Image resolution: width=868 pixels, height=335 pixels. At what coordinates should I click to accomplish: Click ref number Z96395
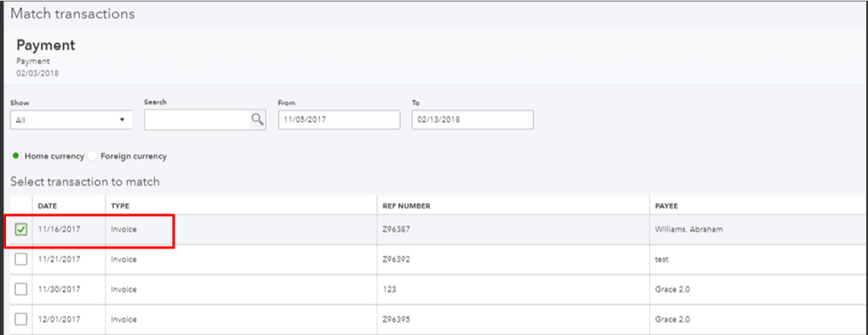(396, 319)
